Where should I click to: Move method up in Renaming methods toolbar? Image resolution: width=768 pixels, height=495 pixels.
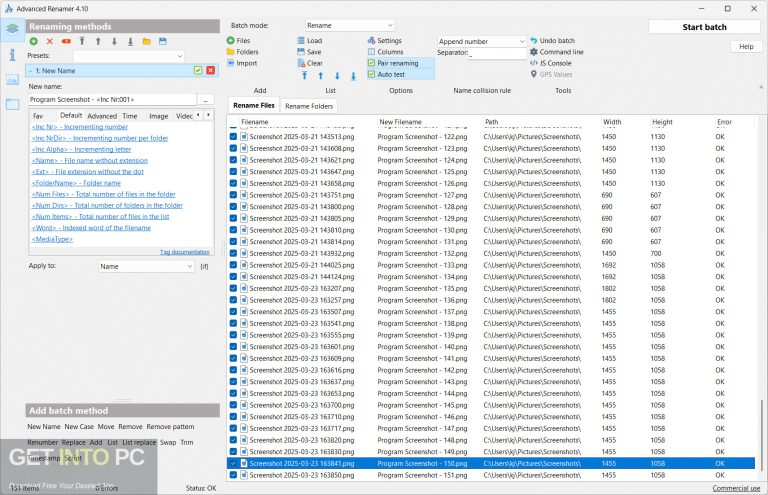98,42
